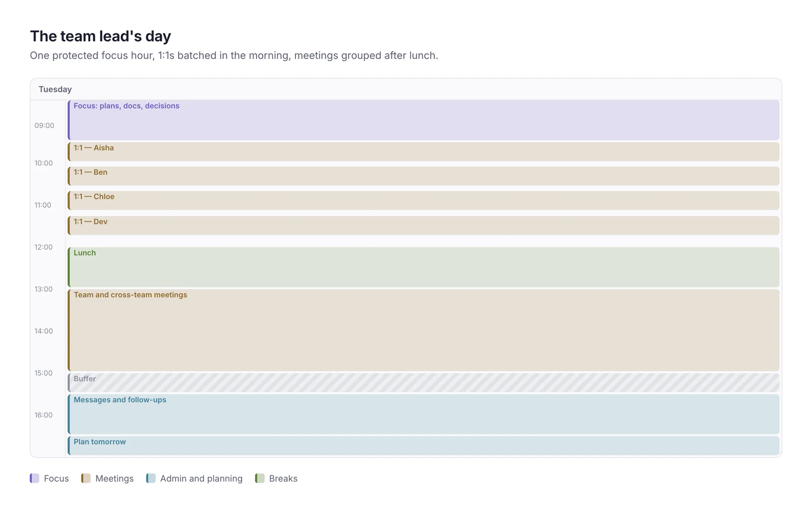Click the Meetings legend label
812x508 pixels.
tap(115, 479)
